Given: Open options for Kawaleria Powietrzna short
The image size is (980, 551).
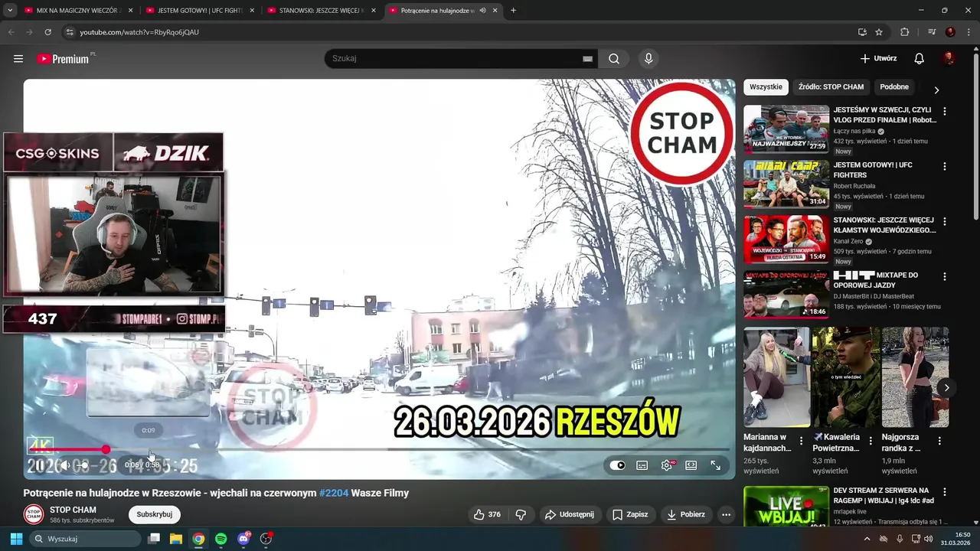Looking at the screenshot, I should point(870,441).
